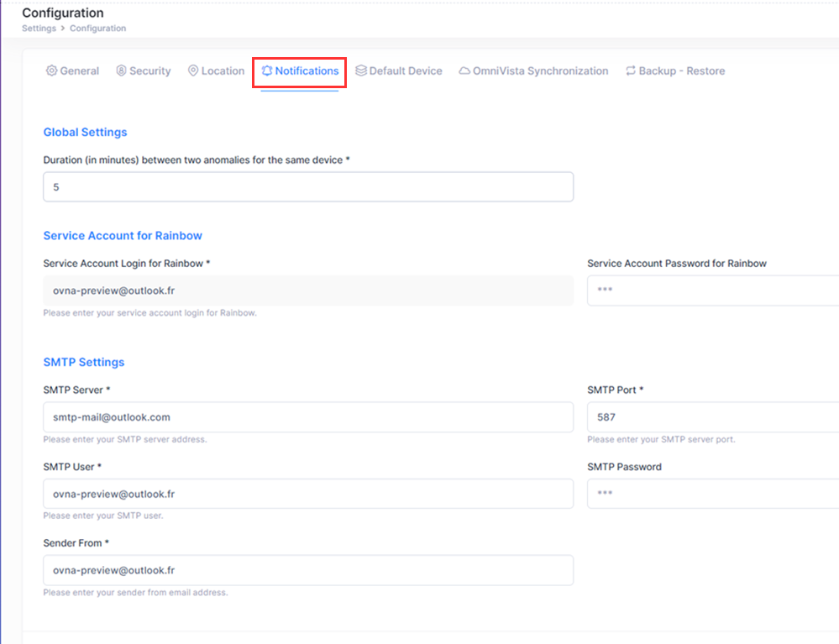Click the cloud icon beside OmniVista Synchronization

(x=464, y=71)
